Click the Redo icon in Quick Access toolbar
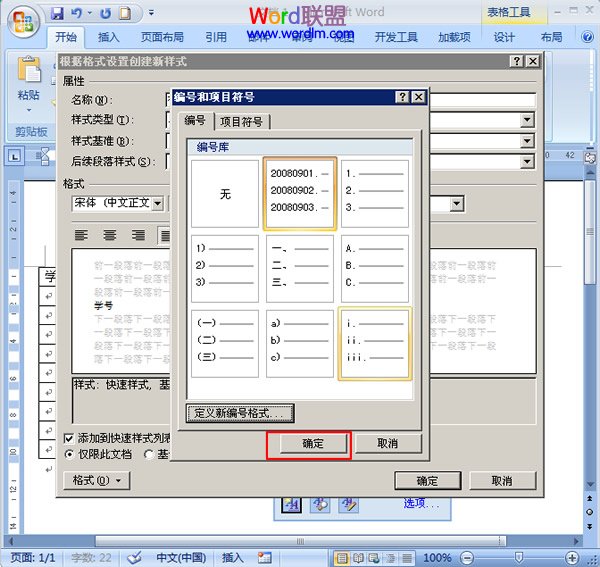Viewport: 600px width, 567px height. pyautogui.click(x=106, y=14)
